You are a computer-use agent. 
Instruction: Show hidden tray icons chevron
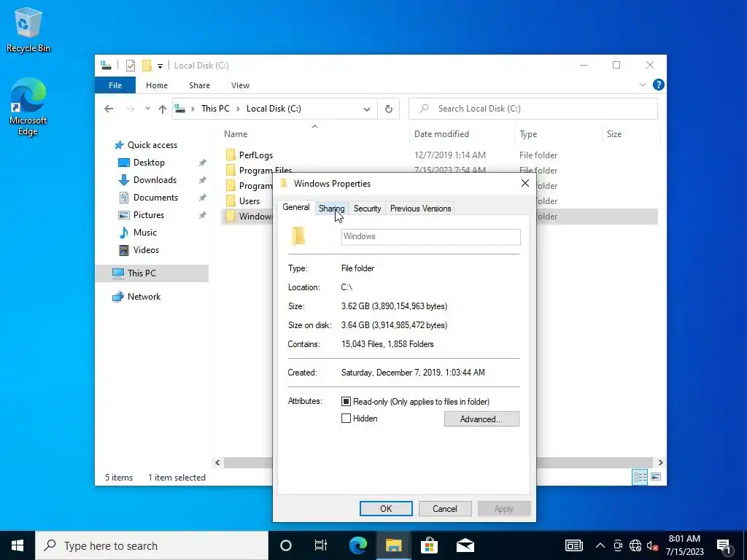point(600,545)
